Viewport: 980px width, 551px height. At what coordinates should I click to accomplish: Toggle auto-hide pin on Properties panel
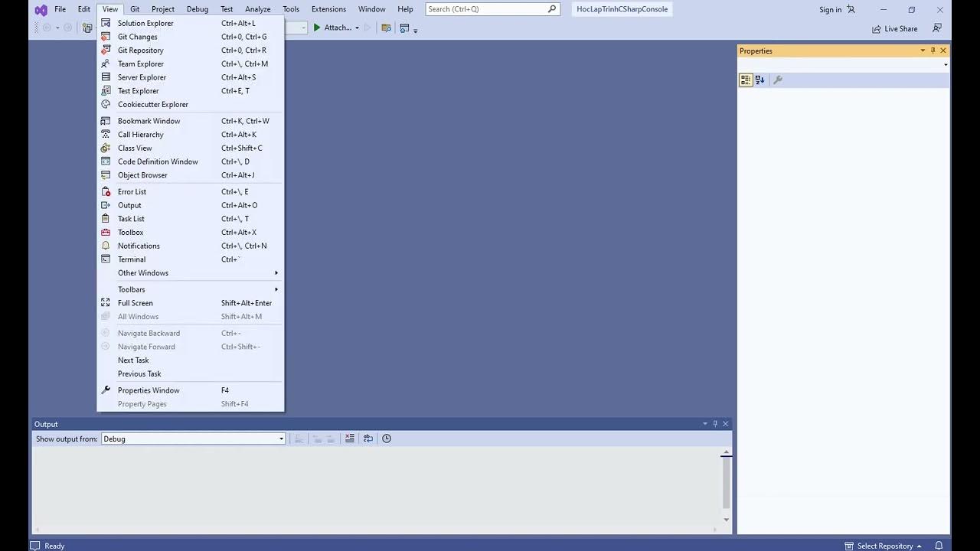[933, 51]
